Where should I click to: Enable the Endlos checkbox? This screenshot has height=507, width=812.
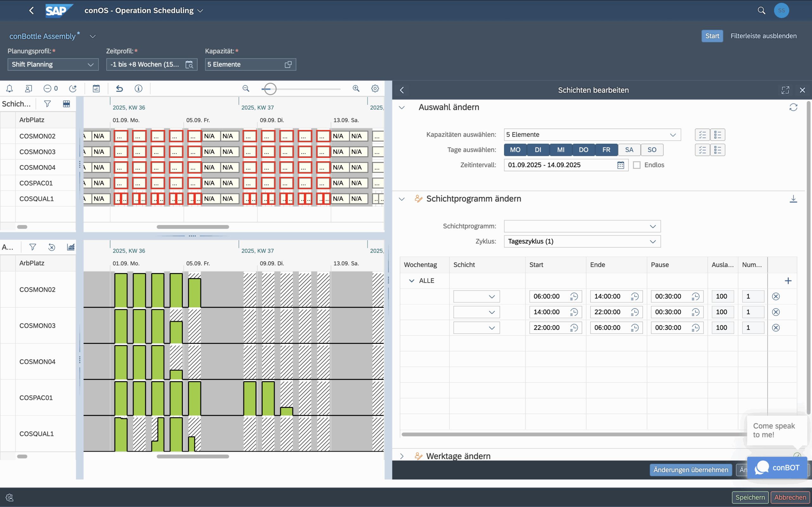(x=637, y=165)
